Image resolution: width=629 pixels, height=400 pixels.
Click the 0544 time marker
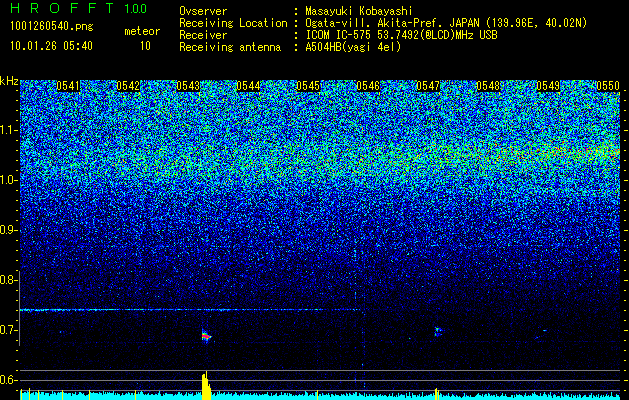tap(248, 86)
